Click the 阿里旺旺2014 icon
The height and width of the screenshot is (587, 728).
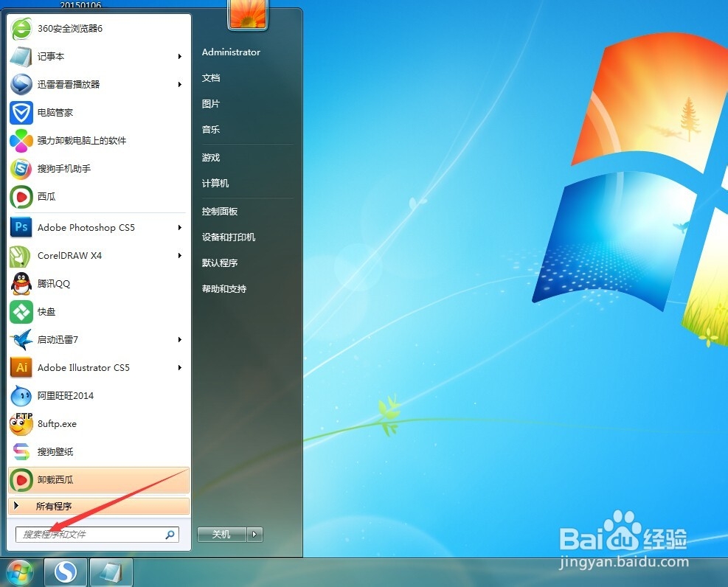(21, 395)
